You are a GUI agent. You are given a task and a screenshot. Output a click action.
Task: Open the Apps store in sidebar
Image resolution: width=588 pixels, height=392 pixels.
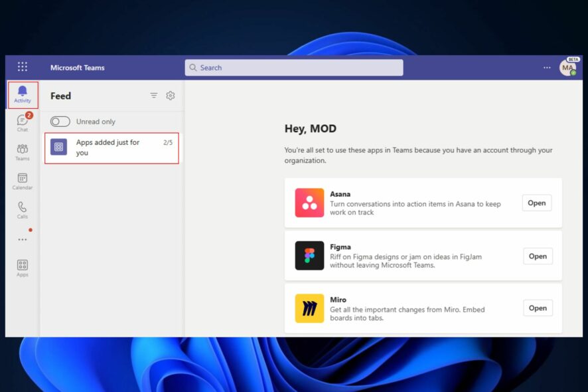tap(23, 268)
